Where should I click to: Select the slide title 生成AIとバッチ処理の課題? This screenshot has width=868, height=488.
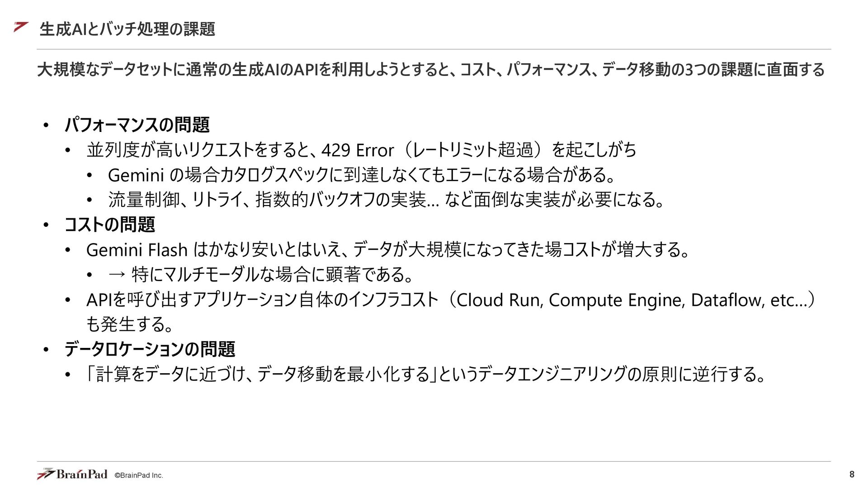127,29
